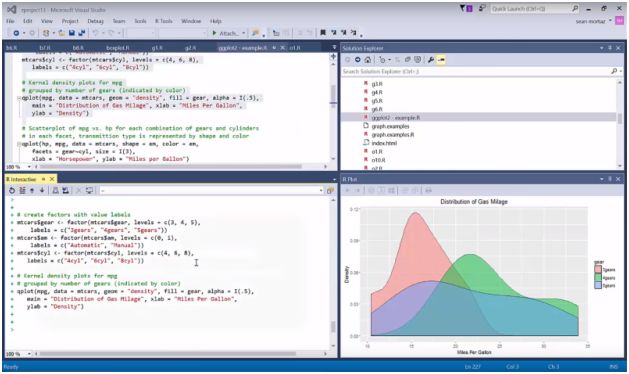Viewport: 629px width, 374px height.
Task: Open the R Plot window options dropdown
Action: (602, 179)
